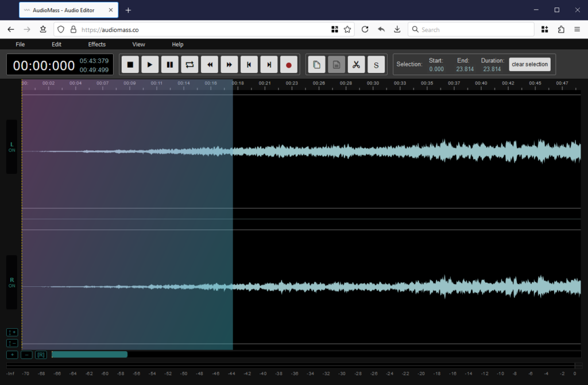Click the selection End value 23.814
Image resolution: width=588 pixels, height=385 pixels.
[x=465, y=69]
